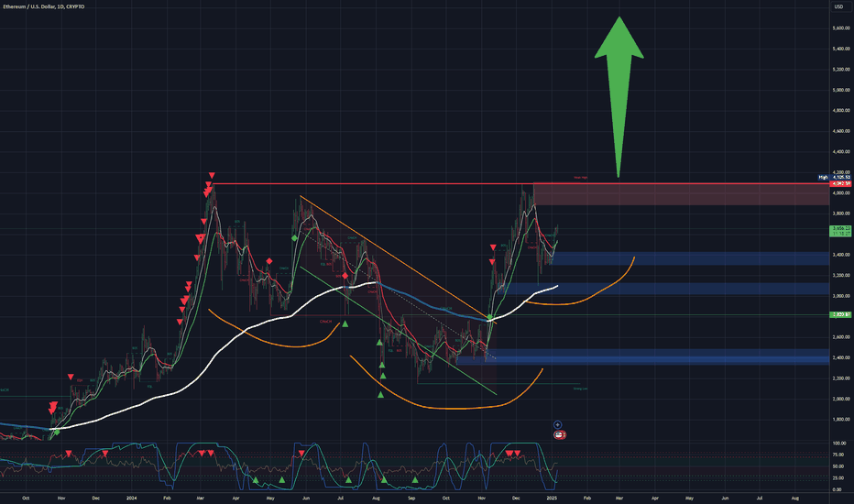Click the Ethereum / U.S. Dollar chart title
The width and height of the screenshot is (854, 504).
(x=44, y=6)
